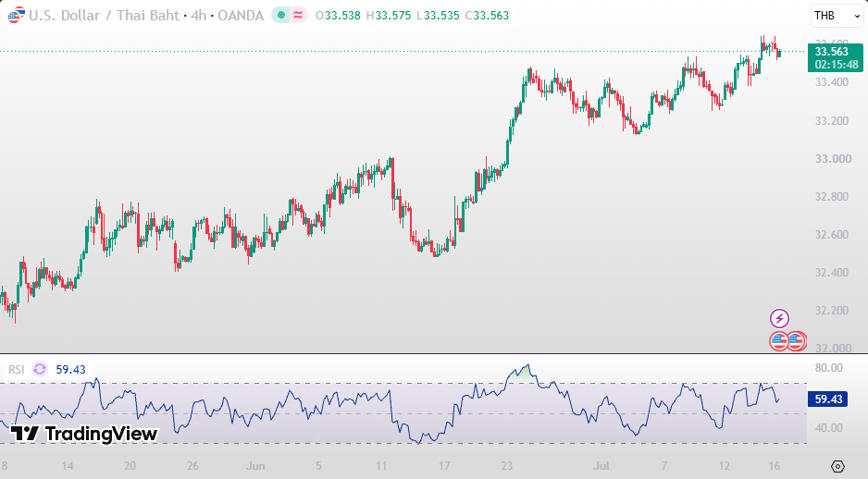
Task: Click the U.S. Dollar / Thai Baht title
Action: (104, 16)
